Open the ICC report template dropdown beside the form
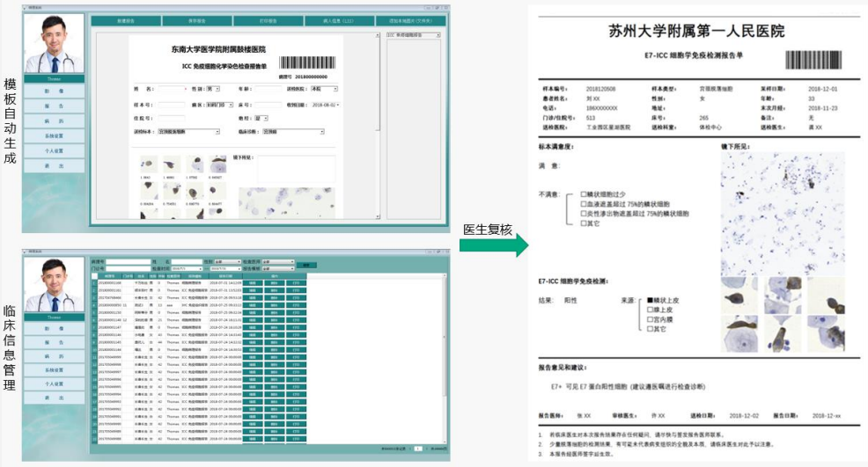 [x=414, y=35]
